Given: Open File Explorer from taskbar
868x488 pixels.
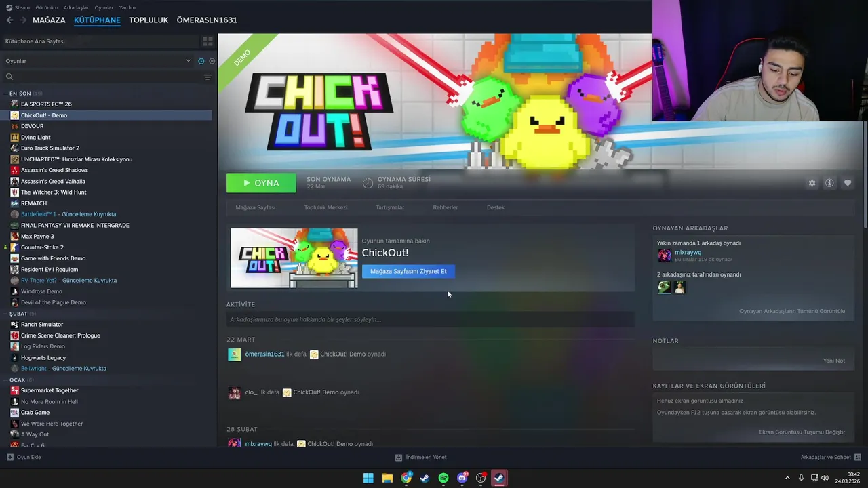Looking at the screenshot, I should pos(387,478).
